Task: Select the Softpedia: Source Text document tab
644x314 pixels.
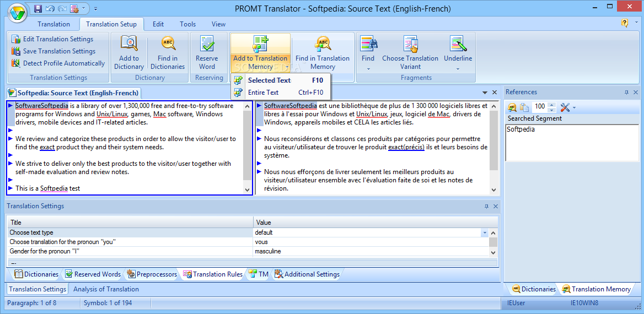Action: coord(74,93)
